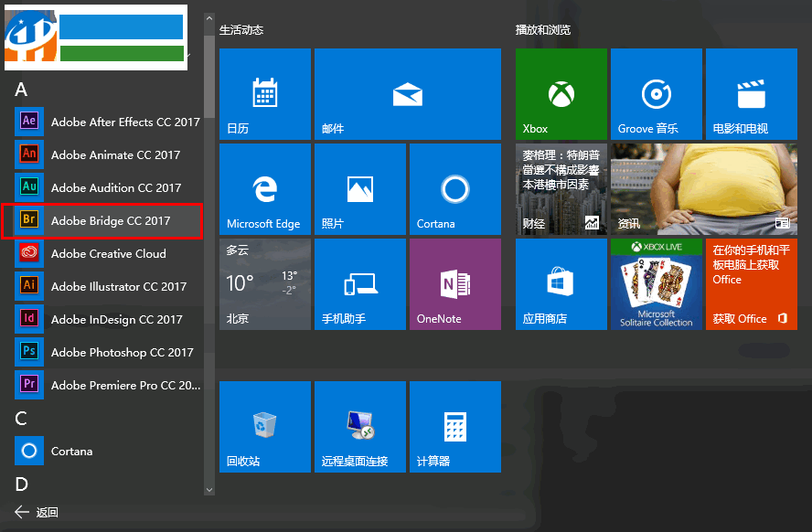Jump via the letter C header
The image size is (812, 532).
point(21,418)
